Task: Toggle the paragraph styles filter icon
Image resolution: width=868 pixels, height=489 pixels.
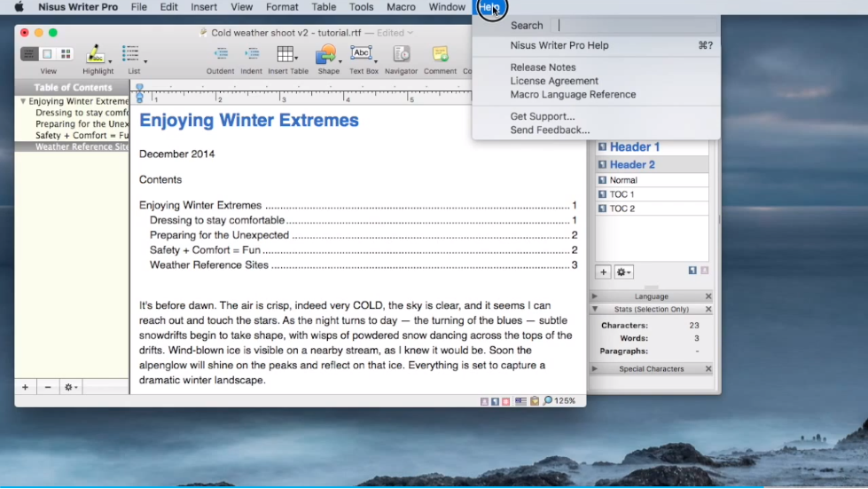Action: (x=692, y=271)
